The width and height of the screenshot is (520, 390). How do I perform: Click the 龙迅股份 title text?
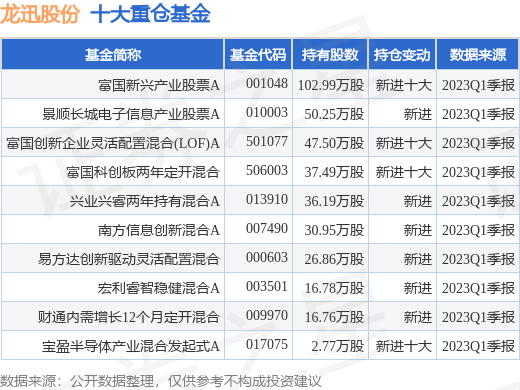[40, 14]
